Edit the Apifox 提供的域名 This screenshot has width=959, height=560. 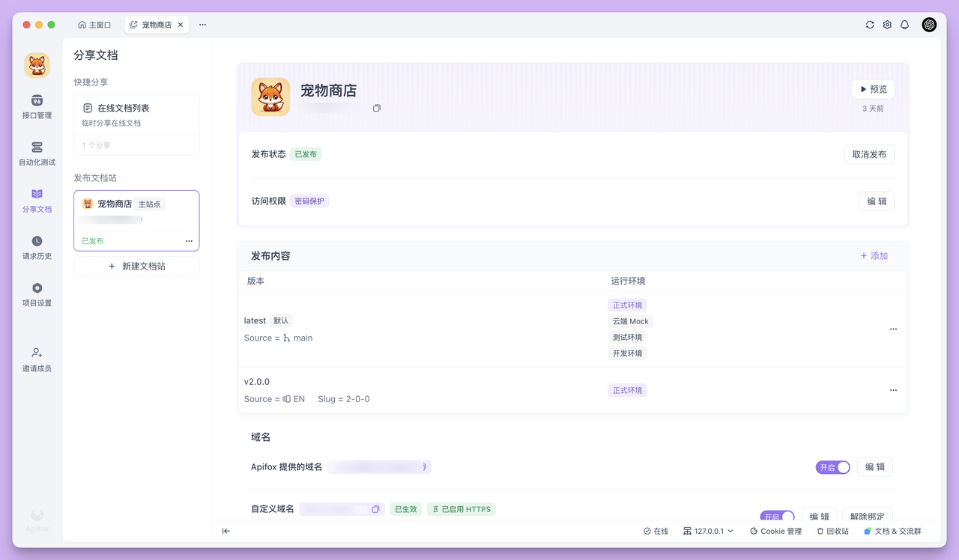(x=875, y=467)
